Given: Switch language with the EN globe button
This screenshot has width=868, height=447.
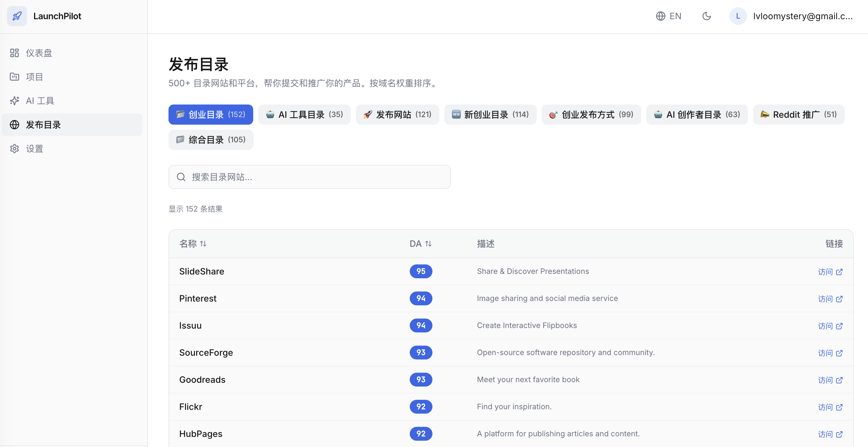Looking at the screenshot, I should (669, 16).
